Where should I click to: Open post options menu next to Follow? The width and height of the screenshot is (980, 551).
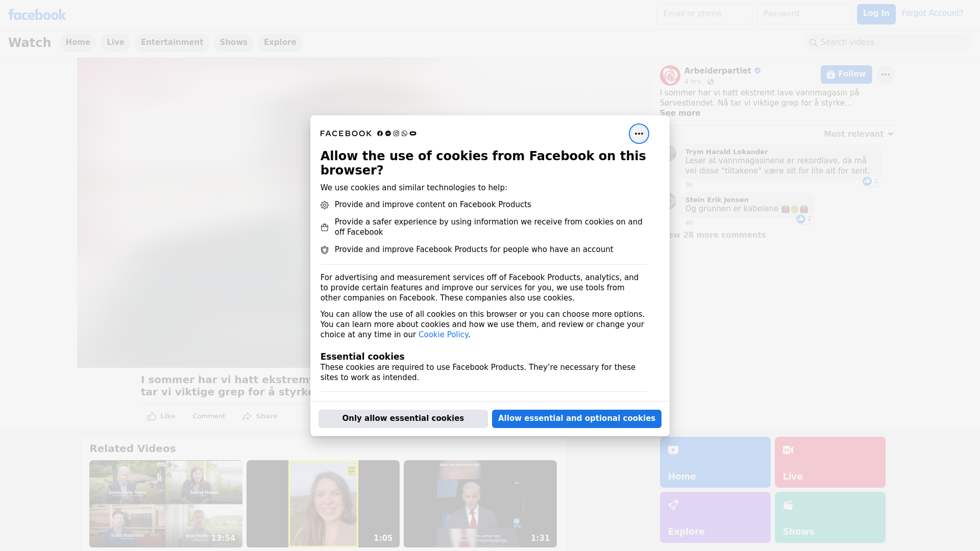coord(885,74)
